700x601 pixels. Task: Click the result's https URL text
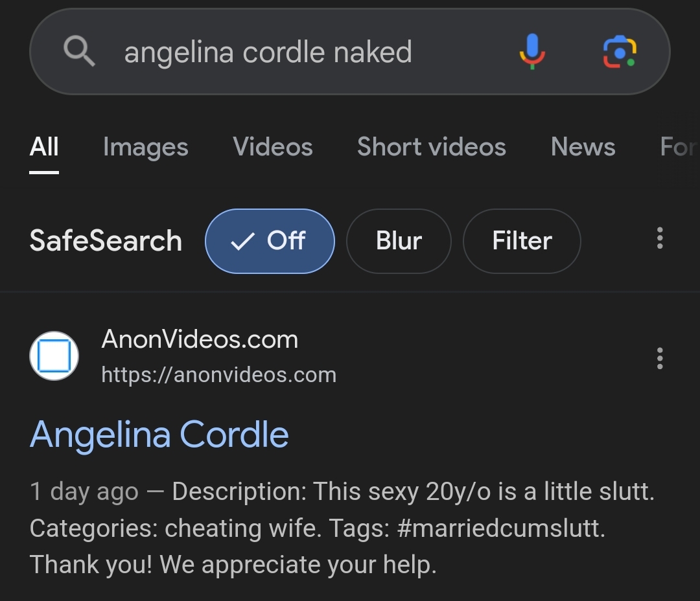coord(219,374)
